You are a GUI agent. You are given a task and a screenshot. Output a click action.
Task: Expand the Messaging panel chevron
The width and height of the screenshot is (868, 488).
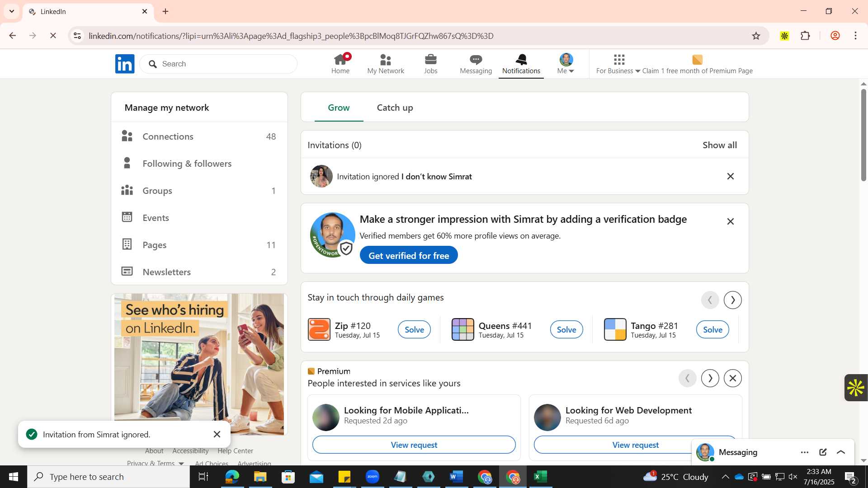click(x=841, y=452)
